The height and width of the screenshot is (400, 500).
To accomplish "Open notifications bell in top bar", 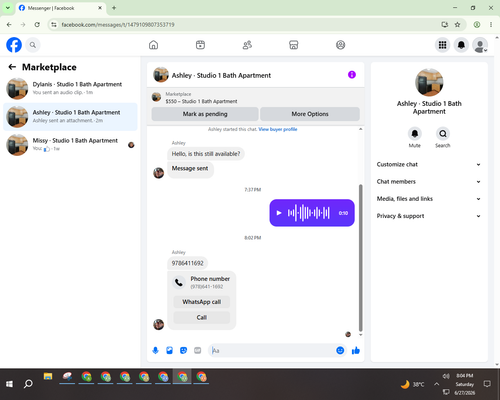I will pos(461,45).
